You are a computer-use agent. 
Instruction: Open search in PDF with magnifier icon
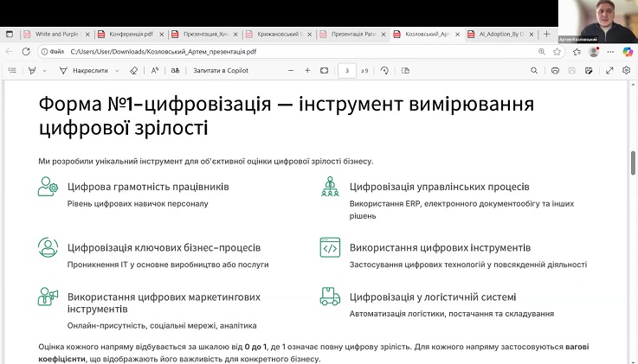click(x=534, y=70)
